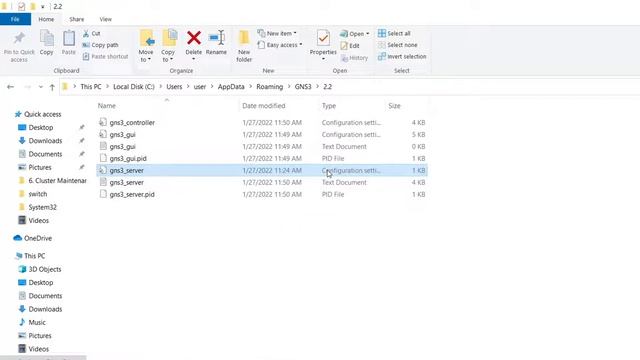Click the Paste shortcut button
The width and height of the screenshot is (640, 360).
tap(105, 56)
